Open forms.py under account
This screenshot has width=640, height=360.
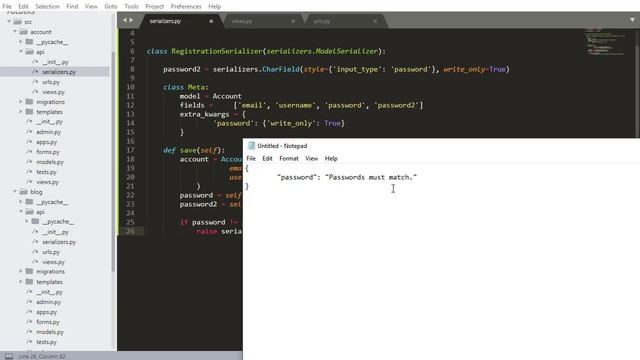click(x=47, y=152)
